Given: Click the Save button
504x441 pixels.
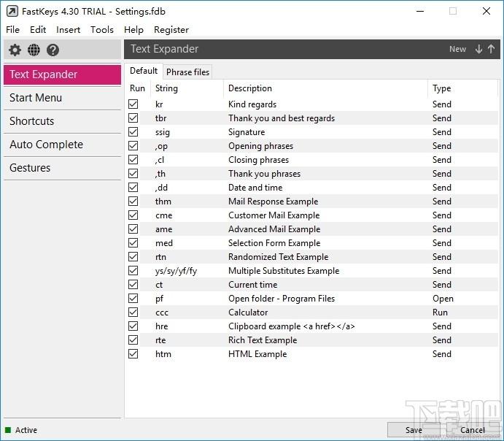Looking at the screenshot, I should click(414, 430).
